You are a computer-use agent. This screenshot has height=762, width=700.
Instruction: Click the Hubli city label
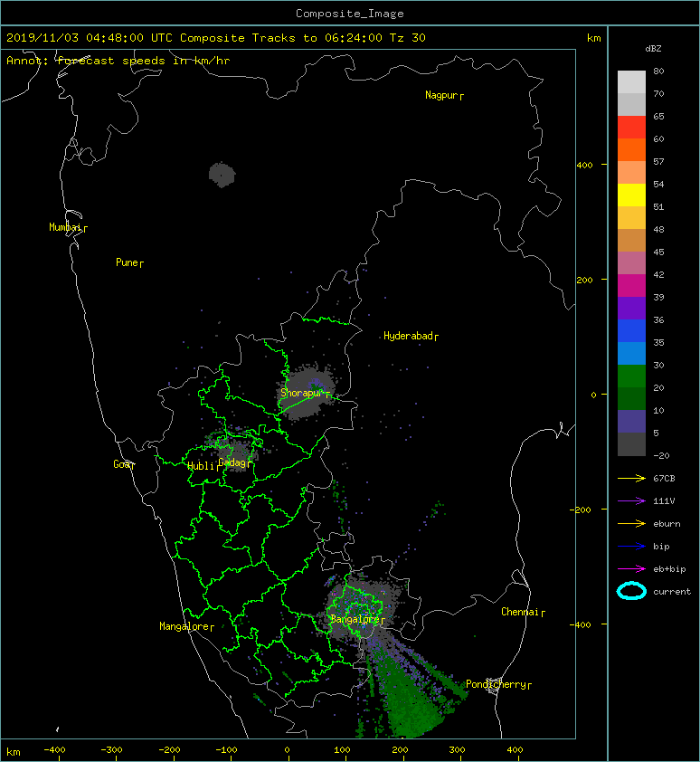pyautogui.click(x=201, y=466)
